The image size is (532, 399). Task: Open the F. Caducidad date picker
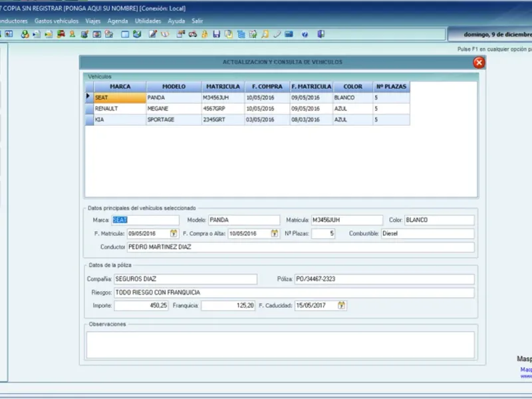(x=342, y=305)
